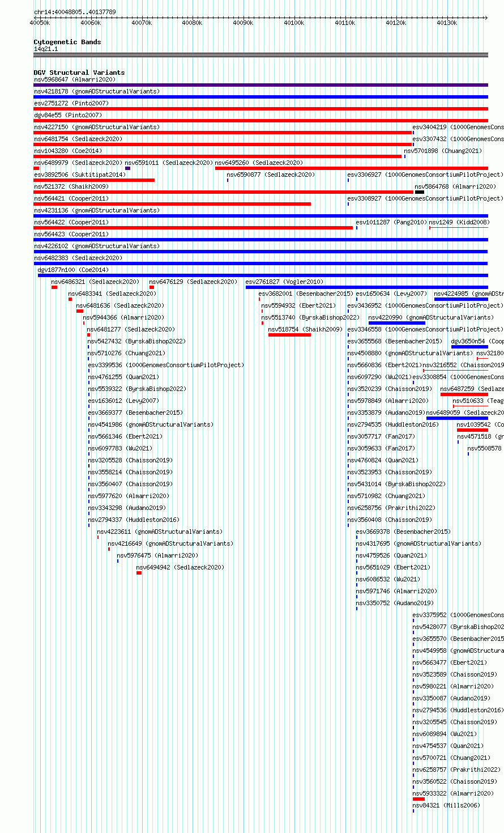The image size is (504, 833).
Task: Select the purple bar under nsv5968647
Action: [260, 85]
